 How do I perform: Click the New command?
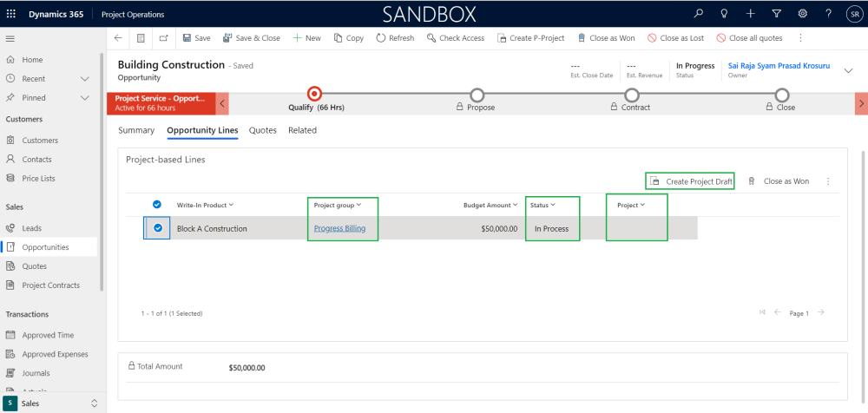(306, 38)
